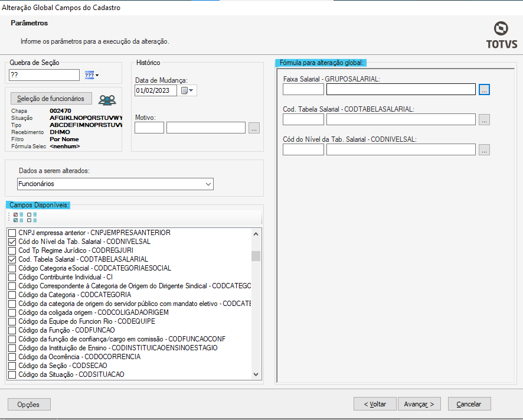Viewport: 523px width, 420px height.
Task: Click the Faixa Salarial description field
Action: point(400,90)
